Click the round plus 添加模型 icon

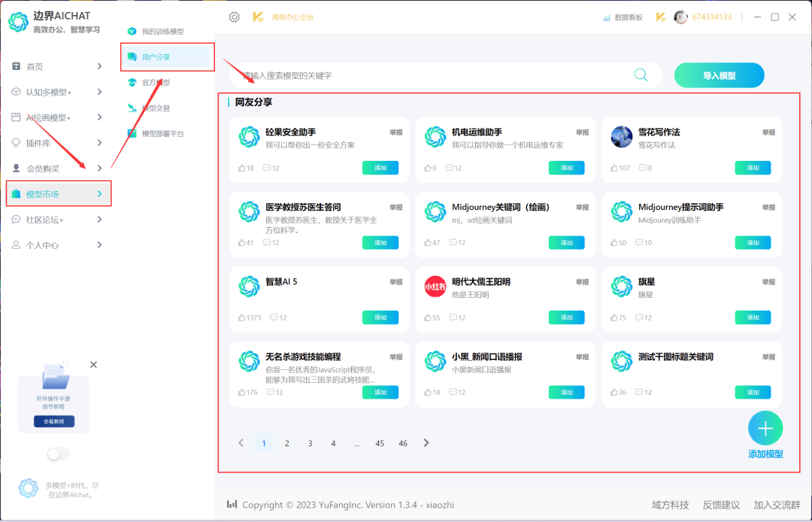tap(765, 428)
